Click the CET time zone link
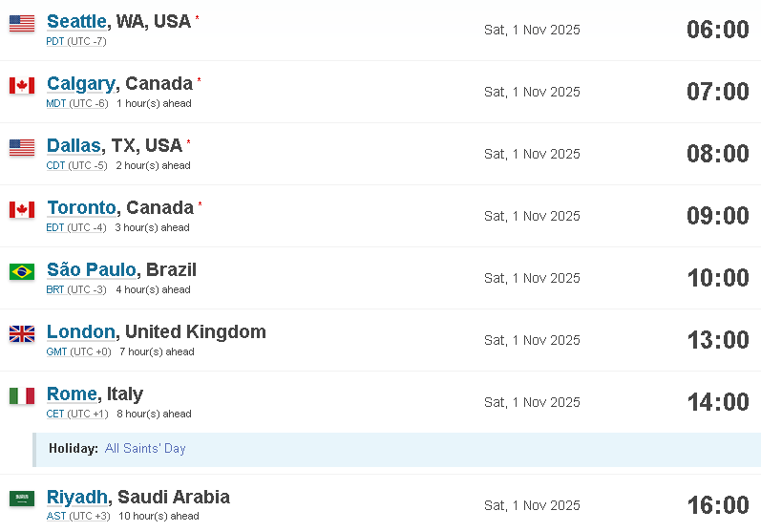The width and height of the screenshot is (761, 532). pos(55,415)
